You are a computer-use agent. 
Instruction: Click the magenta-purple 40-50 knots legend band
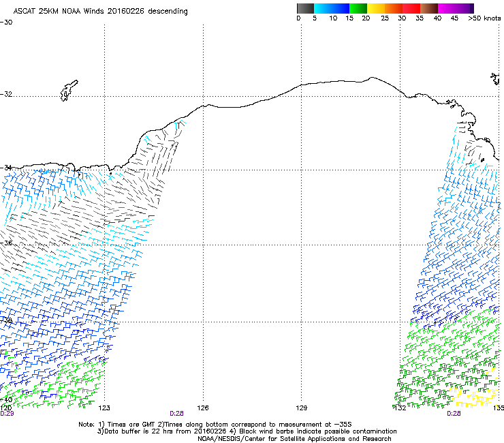click(x=456, y=8)
